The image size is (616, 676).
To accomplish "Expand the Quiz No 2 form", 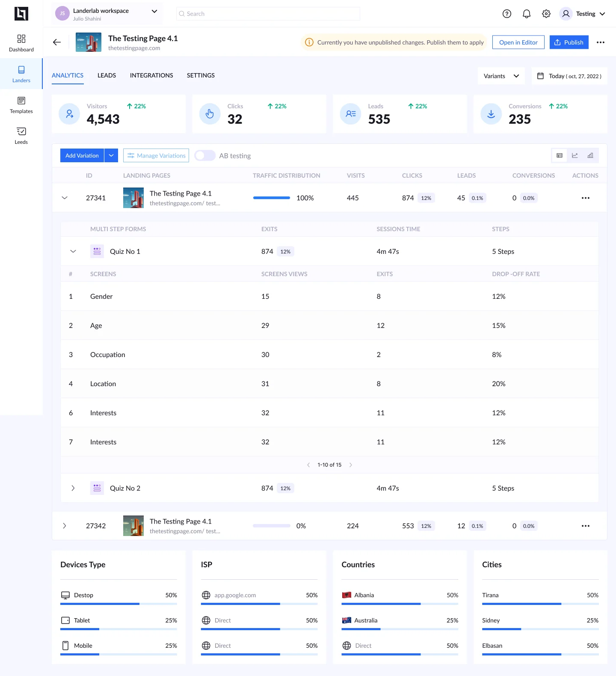I will [x=73, y=488].
